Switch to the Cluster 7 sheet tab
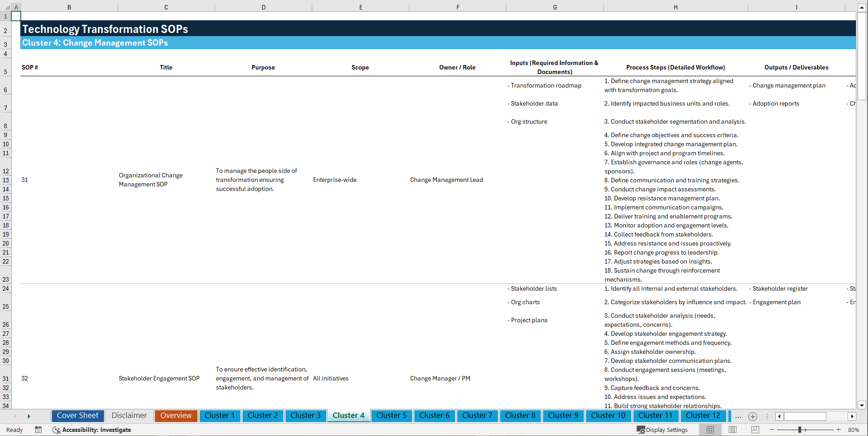 point(477,416)
